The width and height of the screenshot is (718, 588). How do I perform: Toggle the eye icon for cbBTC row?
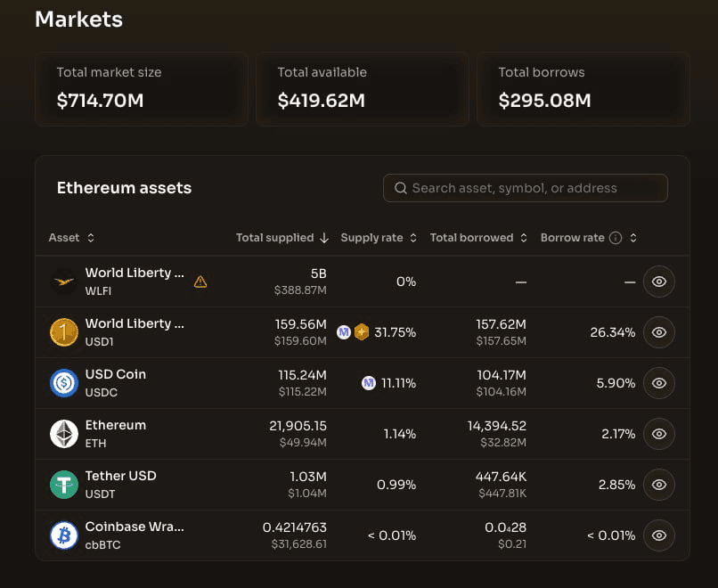(659, 535)
